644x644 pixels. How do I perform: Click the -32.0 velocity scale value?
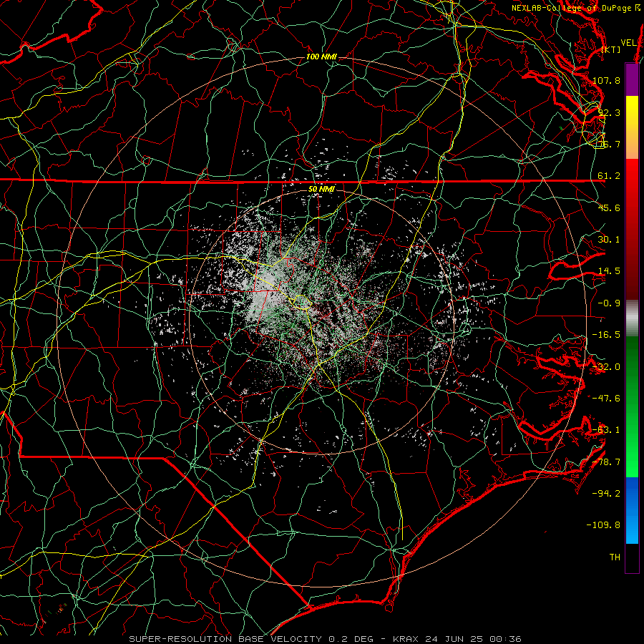click(x=606, y=367)
